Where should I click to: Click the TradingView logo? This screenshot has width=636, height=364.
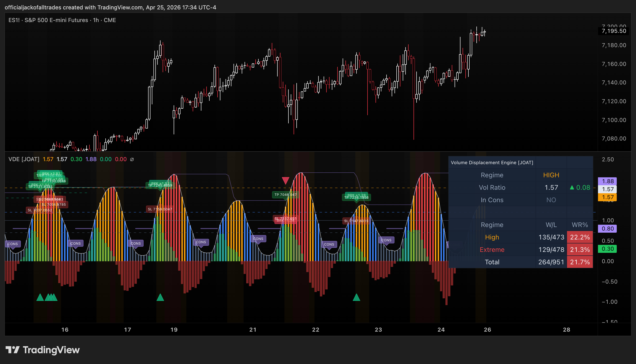tap(42, 350)
